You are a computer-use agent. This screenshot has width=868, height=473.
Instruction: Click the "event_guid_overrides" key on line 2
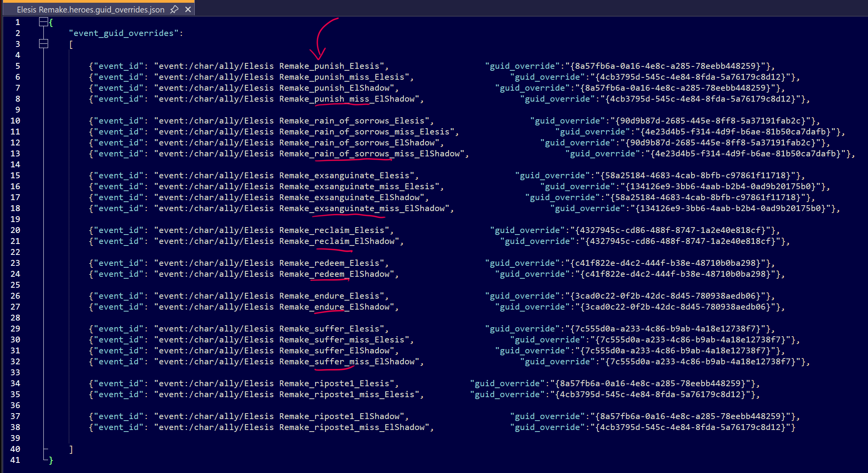tap(124, 33)
